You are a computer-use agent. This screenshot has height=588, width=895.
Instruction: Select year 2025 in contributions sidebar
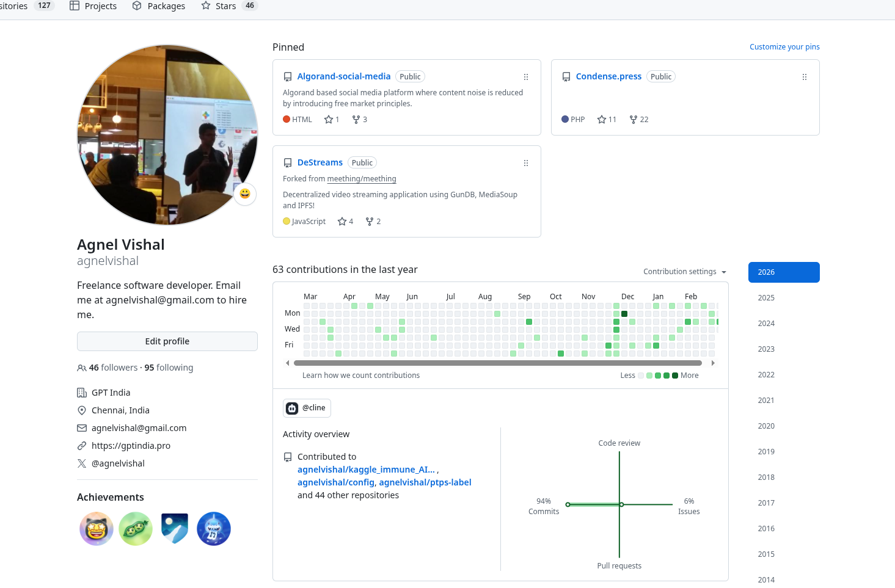(766, 297)
